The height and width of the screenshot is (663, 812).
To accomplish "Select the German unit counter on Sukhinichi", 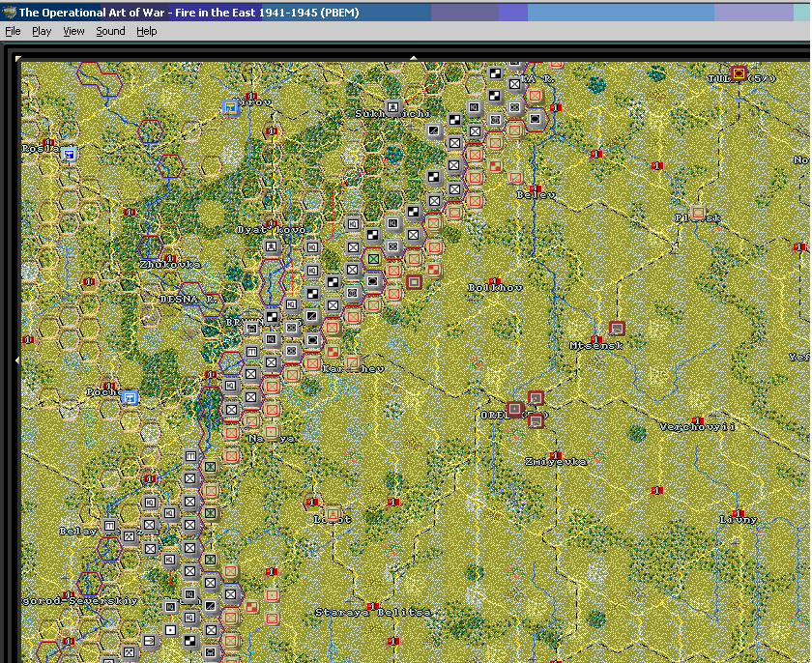I will tap(393, 107).
